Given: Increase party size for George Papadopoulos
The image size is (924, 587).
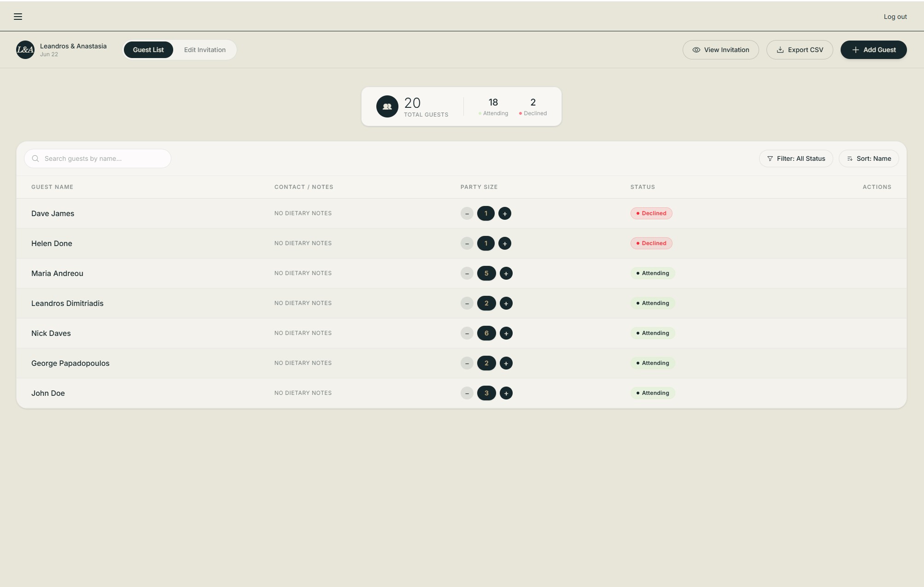Looking at the screenshot, I should pos(506,363).
